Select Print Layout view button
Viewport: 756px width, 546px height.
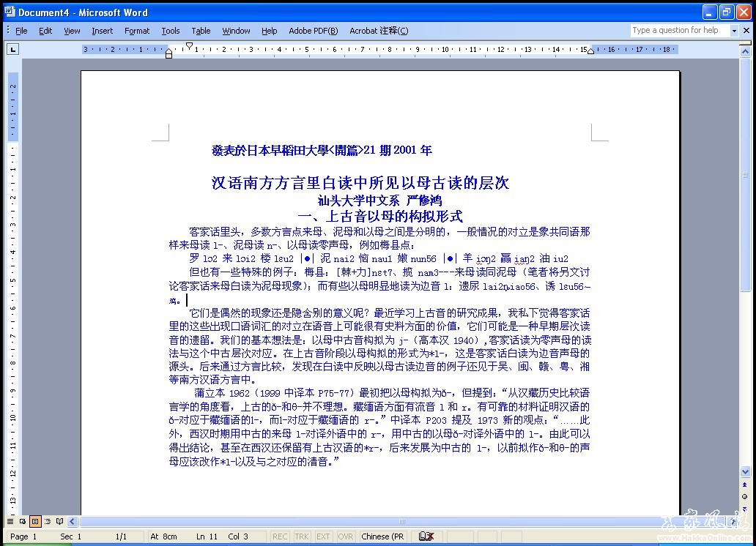(35, 521)
